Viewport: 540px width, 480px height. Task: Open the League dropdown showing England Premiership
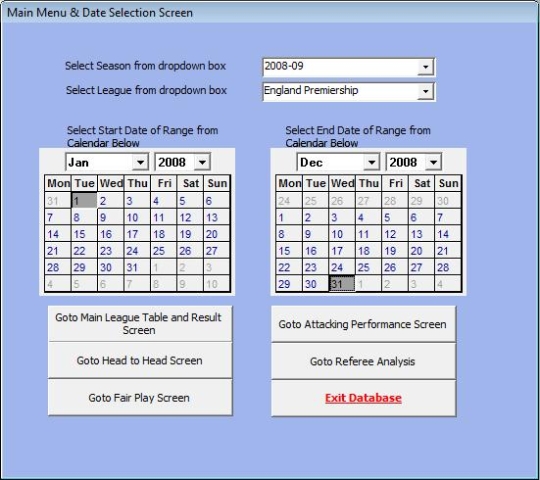click(349, 91)
